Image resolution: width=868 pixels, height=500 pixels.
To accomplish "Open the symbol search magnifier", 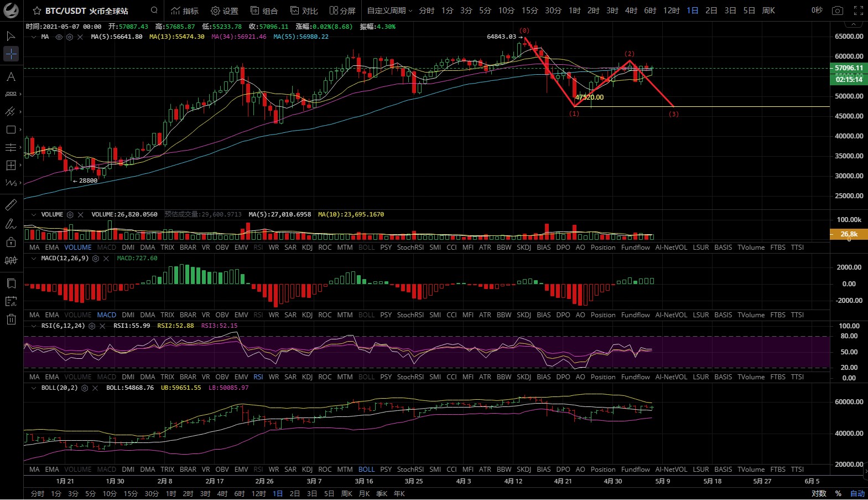I will click(x=154, y=11).
